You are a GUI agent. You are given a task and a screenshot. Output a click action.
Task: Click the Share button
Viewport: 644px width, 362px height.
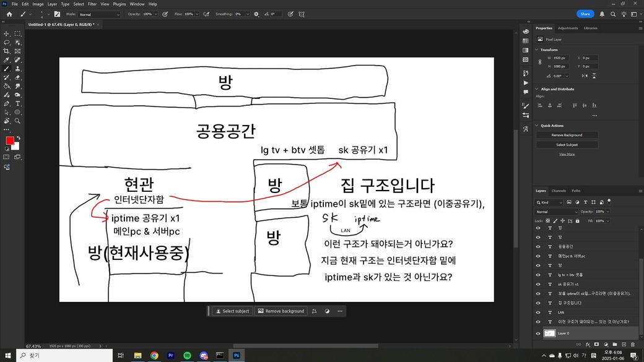(585, 14)
